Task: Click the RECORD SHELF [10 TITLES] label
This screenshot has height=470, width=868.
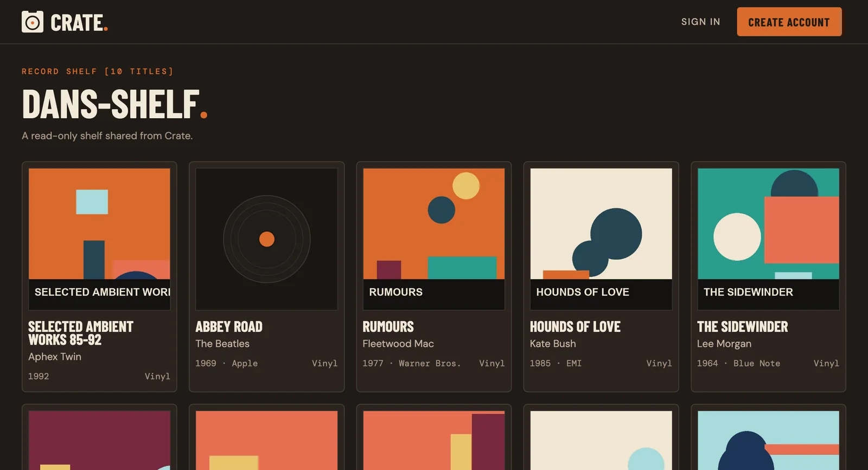Action: pyautogui.click(x=98, y=72)
